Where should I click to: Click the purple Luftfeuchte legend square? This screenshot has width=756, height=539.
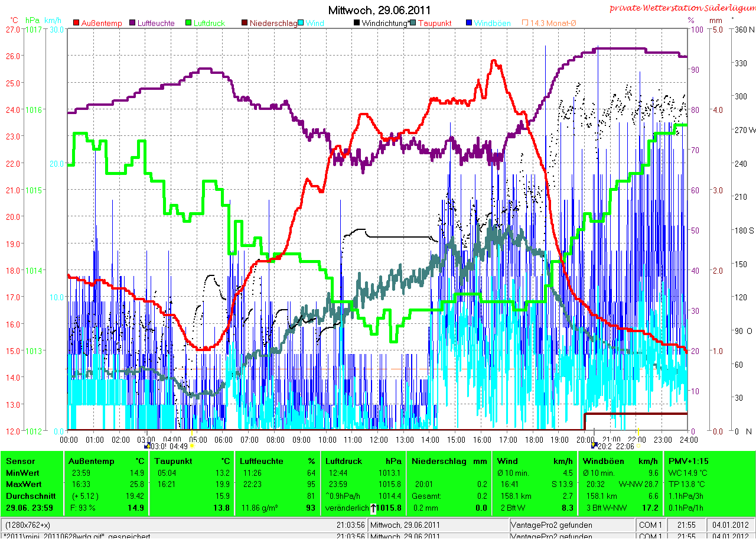(x=132, y=23)
